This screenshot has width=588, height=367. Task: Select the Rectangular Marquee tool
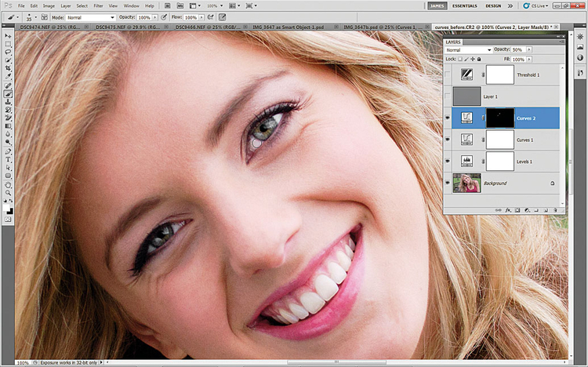coord(8,44)
